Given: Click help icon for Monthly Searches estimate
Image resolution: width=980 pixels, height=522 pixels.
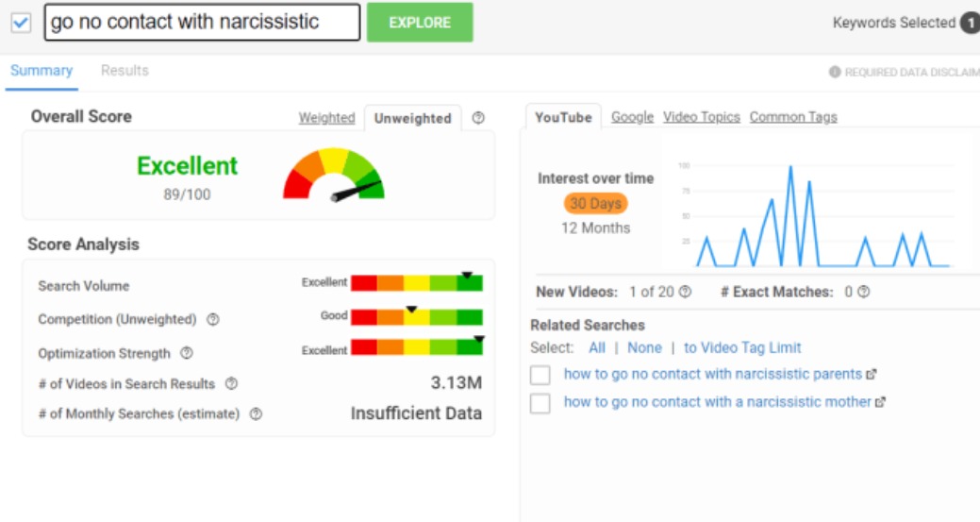Looking at the screenshot, I should (x=256, y=414).
